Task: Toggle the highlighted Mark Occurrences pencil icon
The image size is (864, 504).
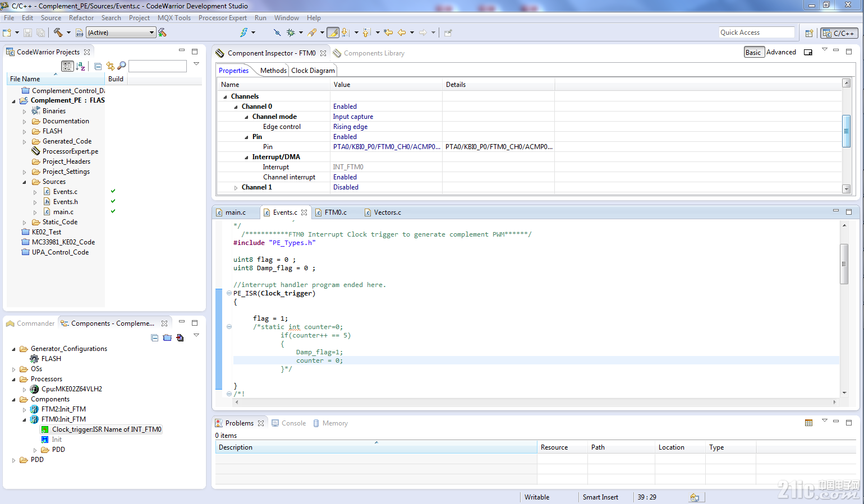Action: click(333, 33)
